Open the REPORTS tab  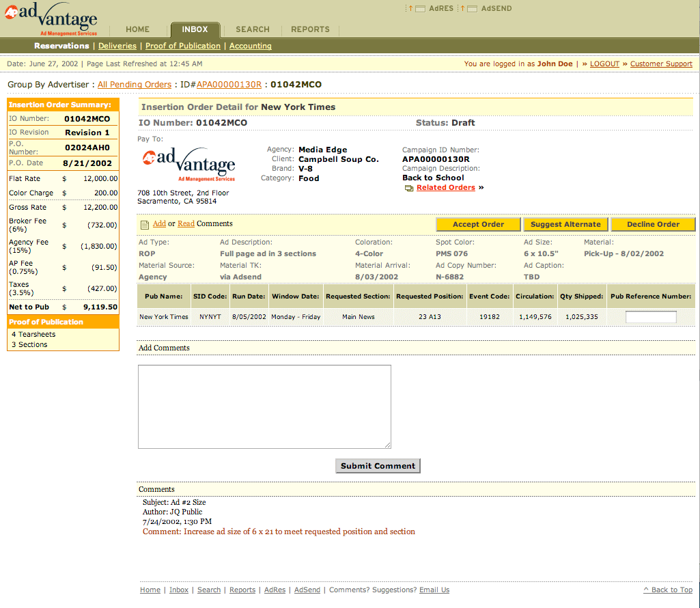pos(310,29)
